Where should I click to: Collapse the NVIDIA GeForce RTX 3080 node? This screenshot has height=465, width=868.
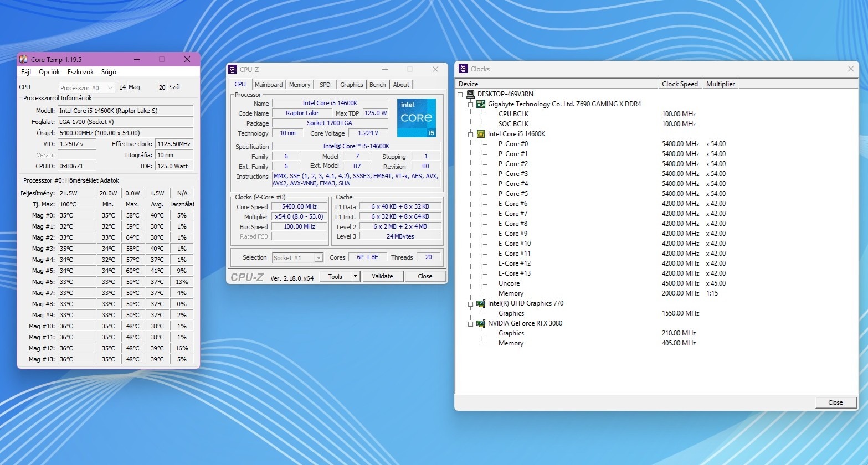471,323
